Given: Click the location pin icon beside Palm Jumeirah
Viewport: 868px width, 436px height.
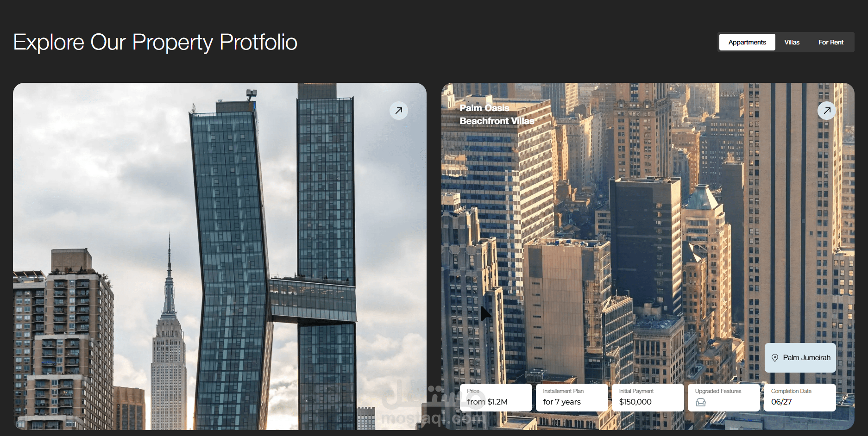Looking at the screenshot, I should (x=775, y=358).
